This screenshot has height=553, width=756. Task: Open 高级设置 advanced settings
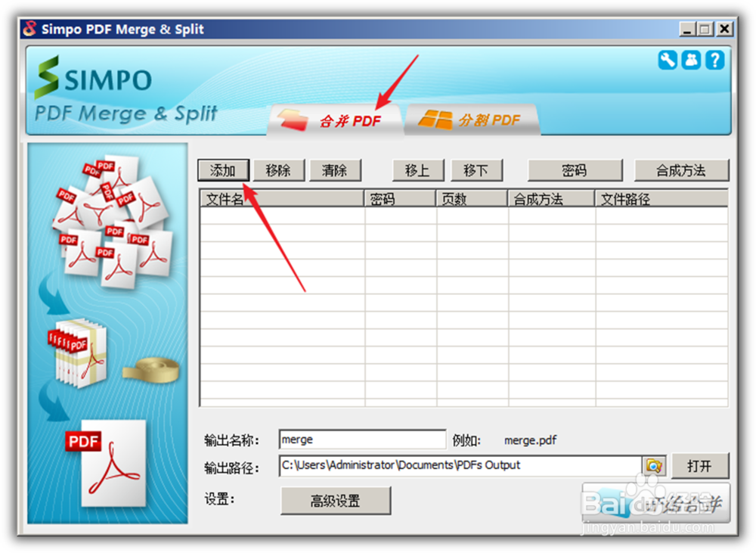click(x=336, y=501)
